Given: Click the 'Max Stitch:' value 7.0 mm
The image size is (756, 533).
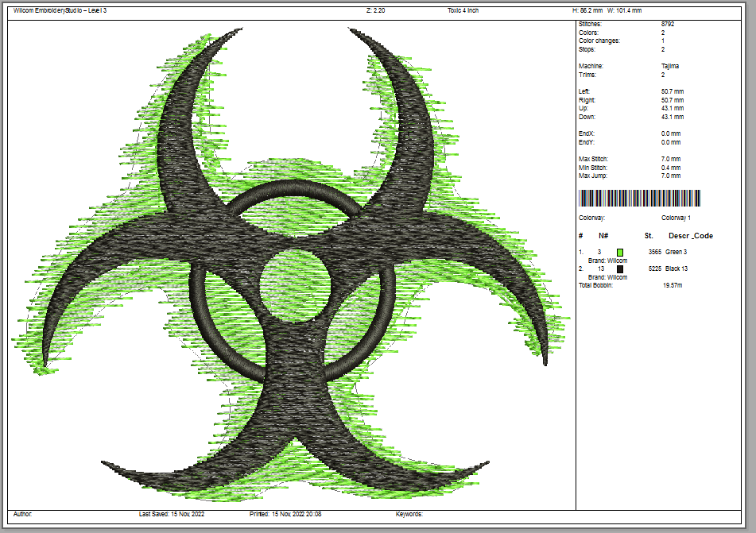Looking at the screenshot, I should 671,159.
